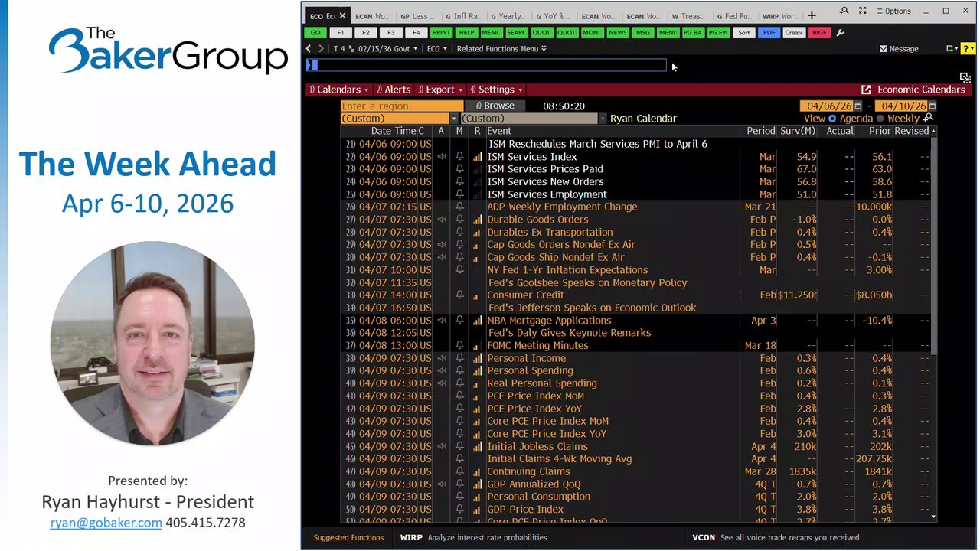Click the calendar scrollbar down arrow
This screenshot has width=980, height=551.
click(933, 517)
